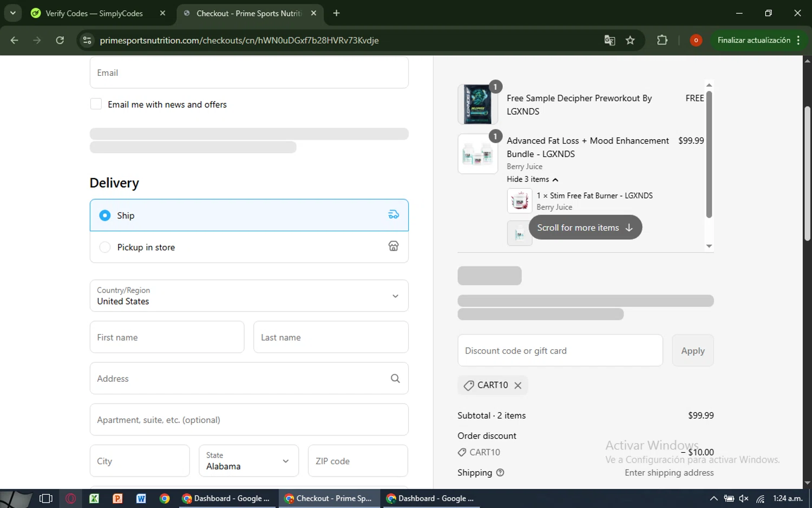Click the Last name field
This screenshot has height=508, width=812.
331,337
